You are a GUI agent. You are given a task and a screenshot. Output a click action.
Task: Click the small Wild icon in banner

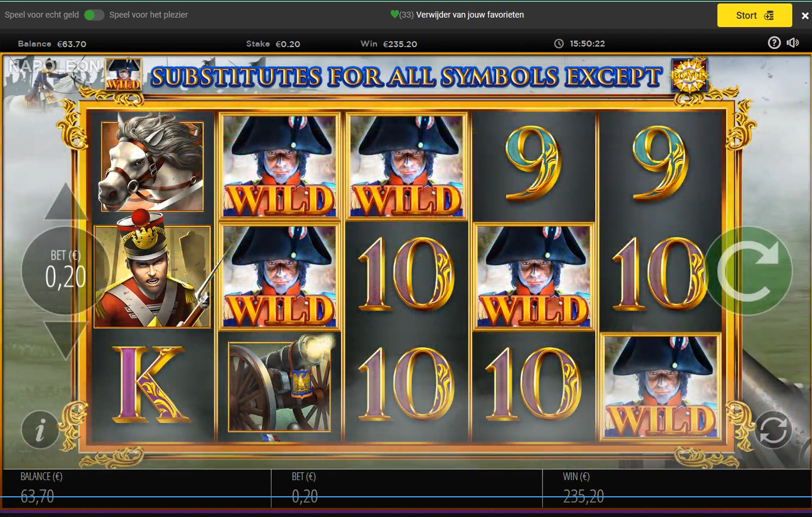pyautogui.click(x=124, y=75)
